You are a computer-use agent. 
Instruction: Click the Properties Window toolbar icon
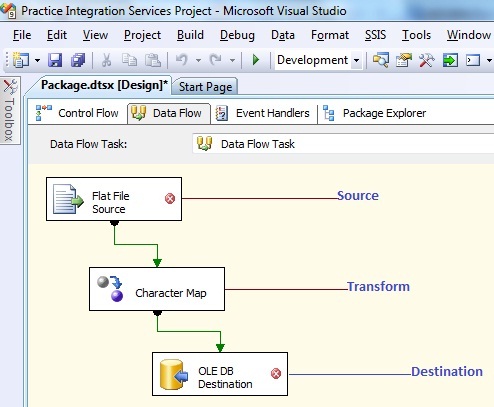click(404, 60)
